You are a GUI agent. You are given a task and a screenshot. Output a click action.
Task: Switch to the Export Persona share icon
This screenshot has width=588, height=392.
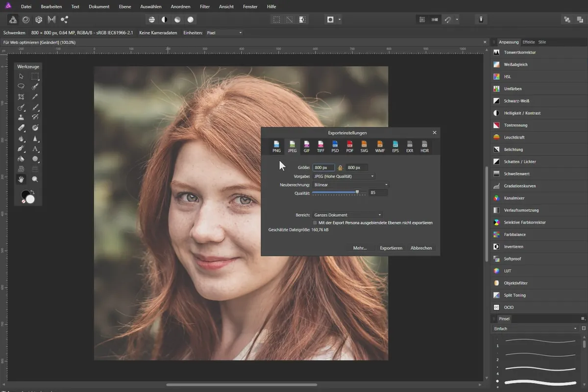pos(64,20)
